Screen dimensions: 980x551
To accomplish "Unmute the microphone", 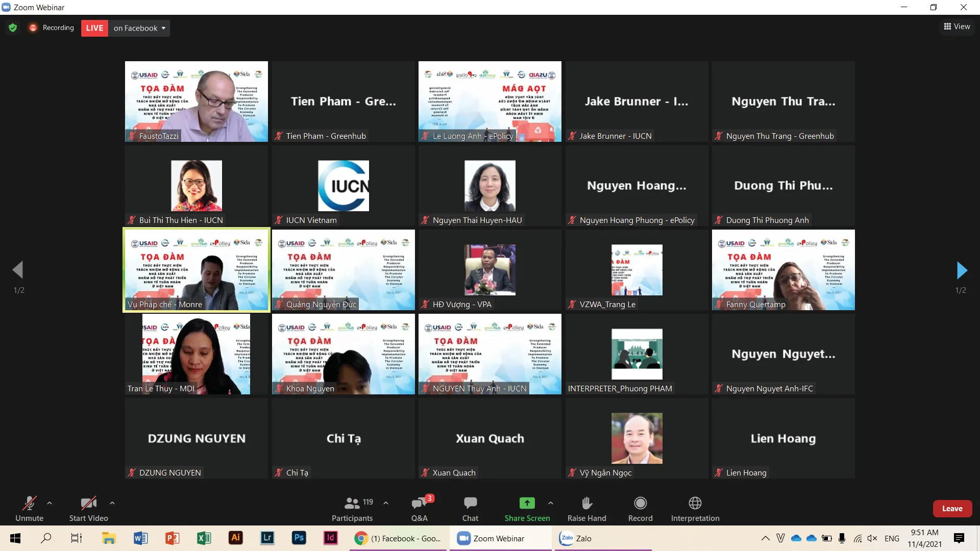I will pyautogui.click(x=30, y=509).
